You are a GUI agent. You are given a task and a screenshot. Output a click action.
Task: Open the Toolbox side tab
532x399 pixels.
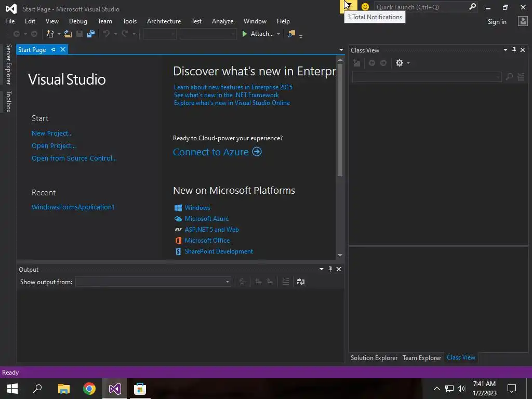pos(9,101)
